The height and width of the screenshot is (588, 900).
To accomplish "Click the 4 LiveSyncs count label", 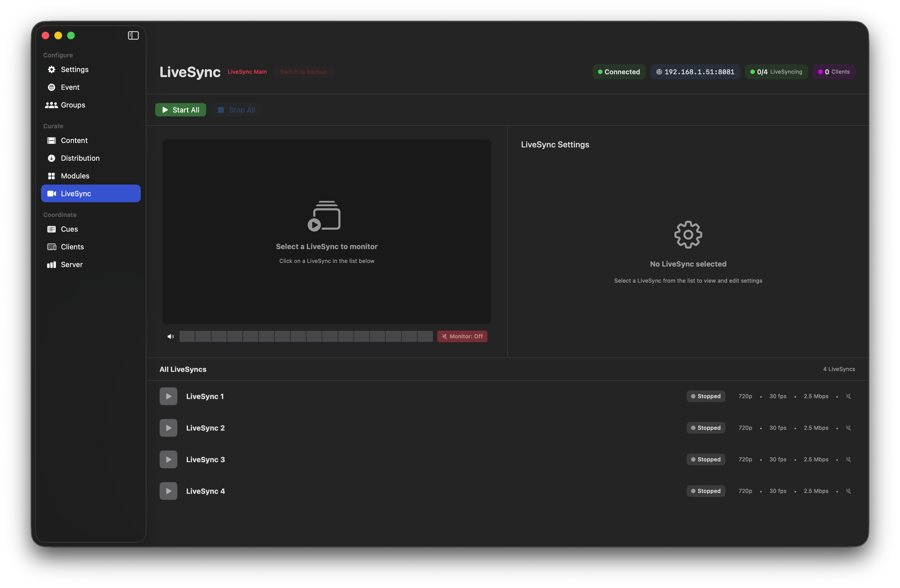I will (839, 369).
